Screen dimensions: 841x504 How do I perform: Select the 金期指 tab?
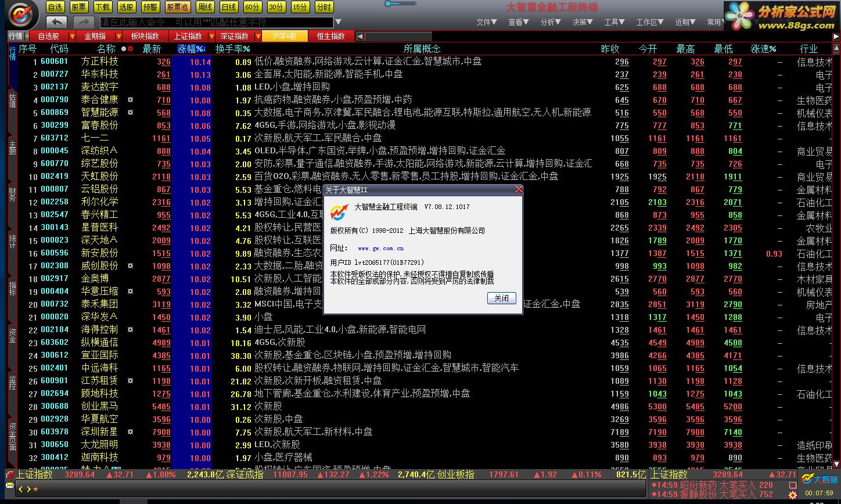point(96,36)
